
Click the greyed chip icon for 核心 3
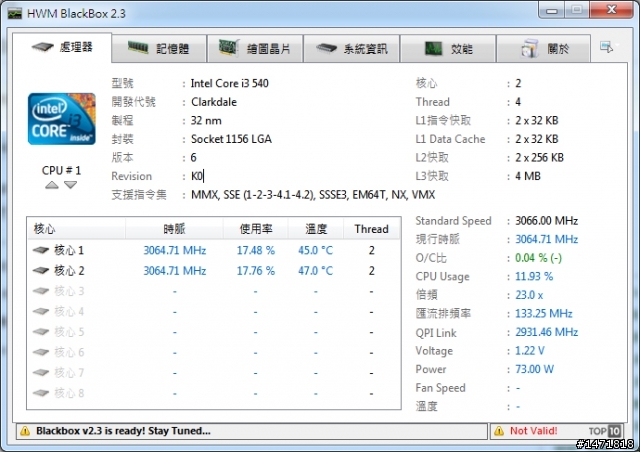pos(41,291)
